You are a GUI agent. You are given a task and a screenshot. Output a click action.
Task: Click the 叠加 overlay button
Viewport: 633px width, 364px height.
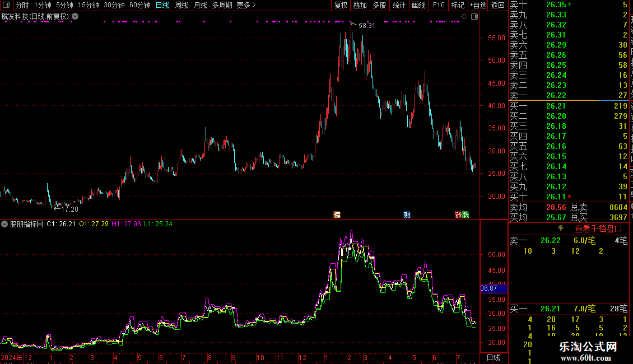[360, 5]
